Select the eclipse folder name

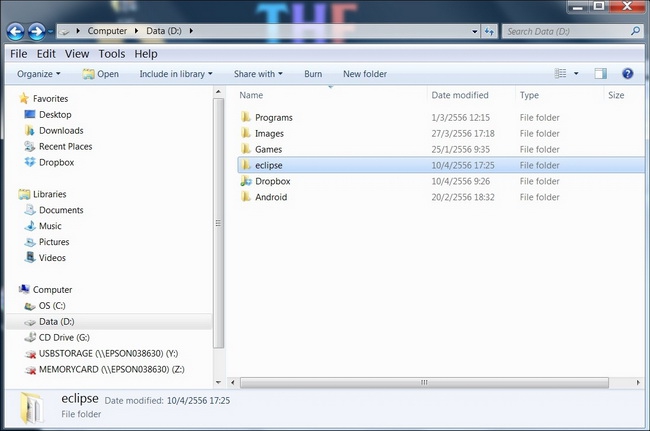pos(269,165)
